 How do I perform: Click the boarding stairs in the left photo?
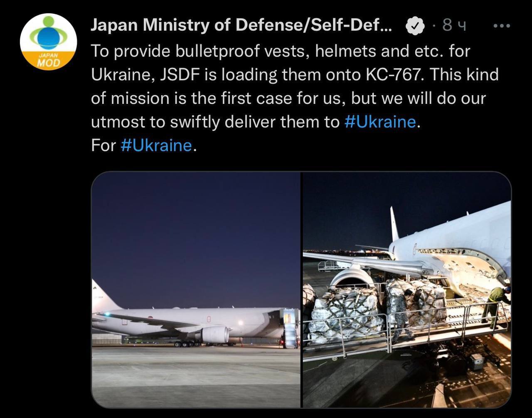(290, 328)
